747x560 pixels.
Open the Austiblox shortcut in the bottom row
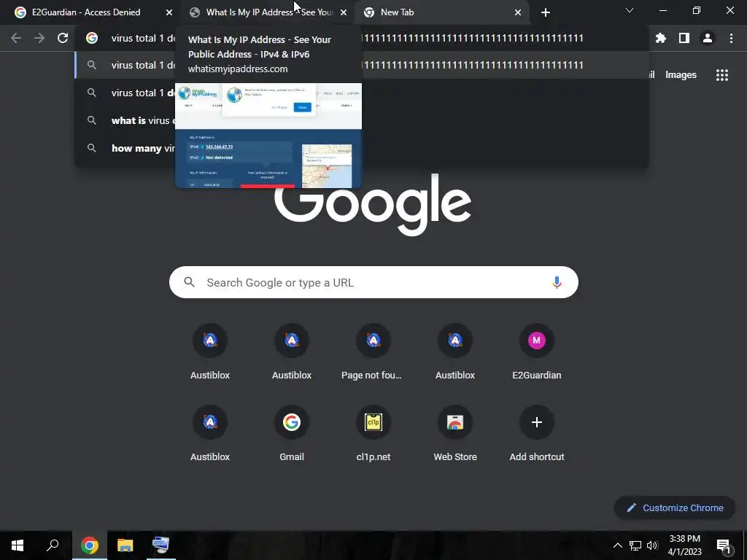pyautogui.click(x=210, y=434)
